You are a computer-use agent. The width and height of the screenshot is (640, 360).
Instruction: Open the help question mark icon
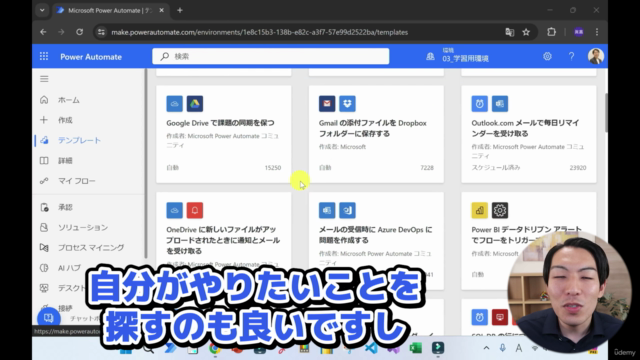(571, 56)
